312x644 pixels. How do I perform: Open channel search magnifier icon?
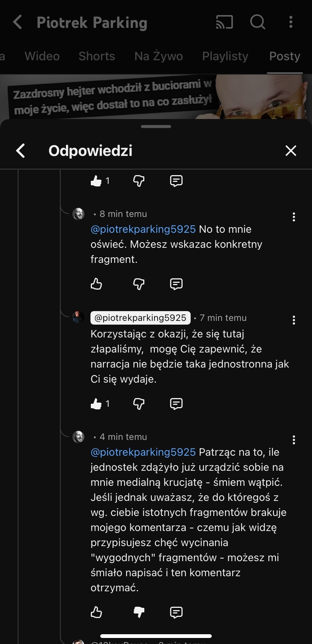pos(258,22)
